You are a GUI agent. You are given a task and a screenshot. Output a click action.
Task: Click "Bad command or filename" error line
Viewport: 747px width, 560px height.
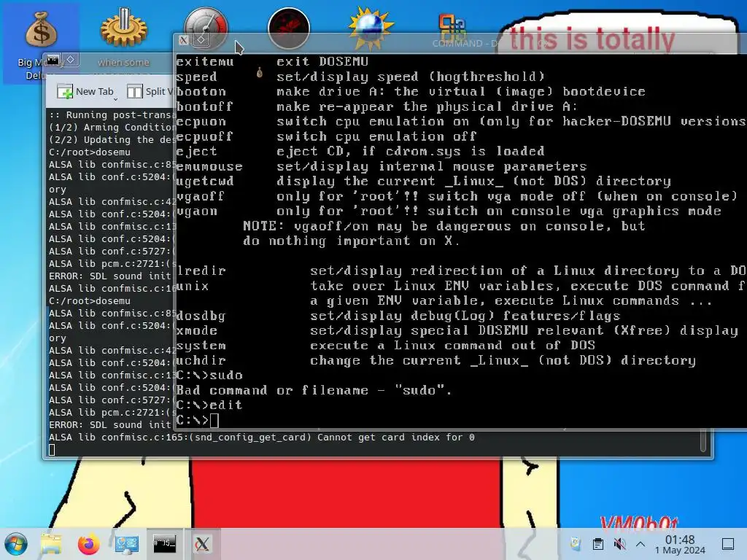click(x=314, y=391)
